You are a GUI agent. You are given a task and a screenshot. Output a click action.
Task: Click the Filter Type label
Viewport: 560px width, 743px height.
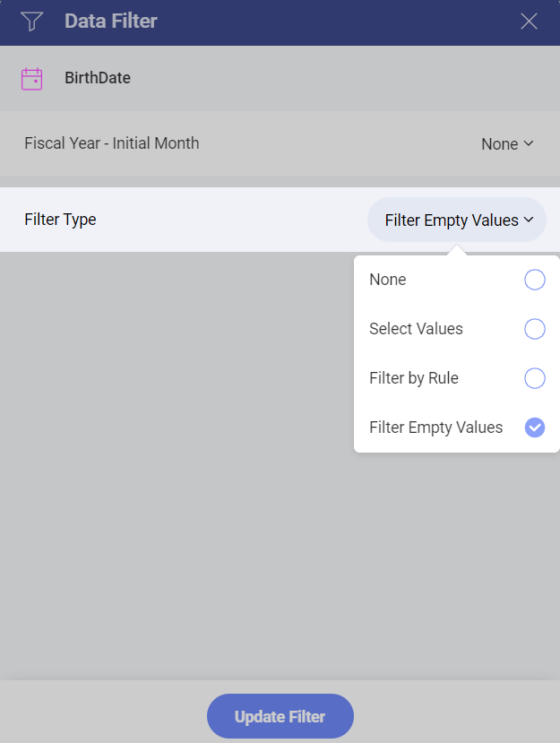tap(60, 220)
